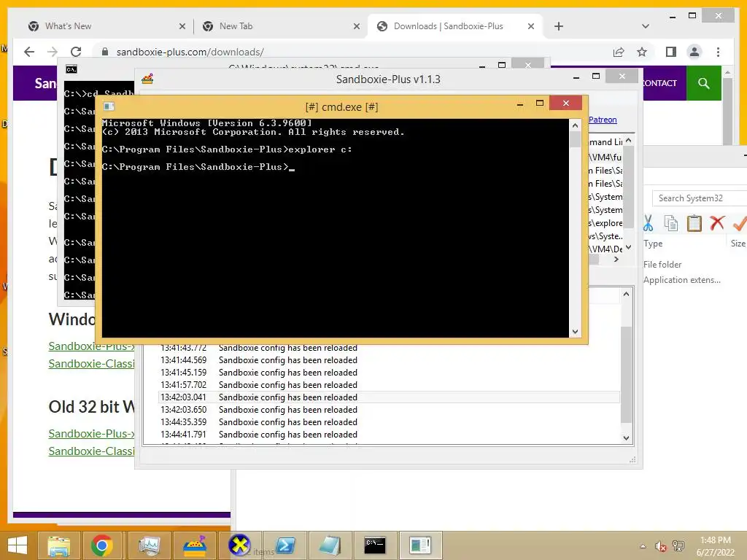The height and width of the screenshot is (560, 747).
Task: Select log entry at 13:41:45.159
Action: tap(389, 373)
